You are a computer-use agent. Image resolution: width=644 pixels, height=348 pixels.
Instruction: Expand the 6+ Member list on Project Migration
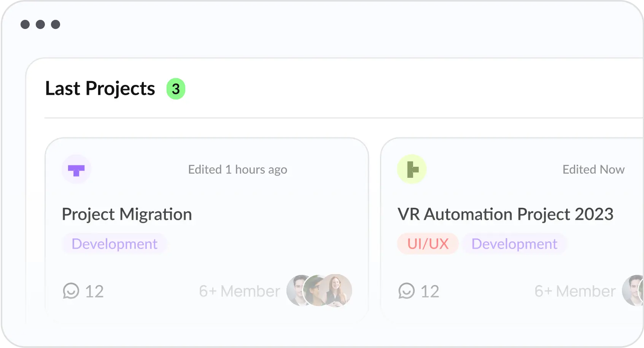(x=239, y=291)
